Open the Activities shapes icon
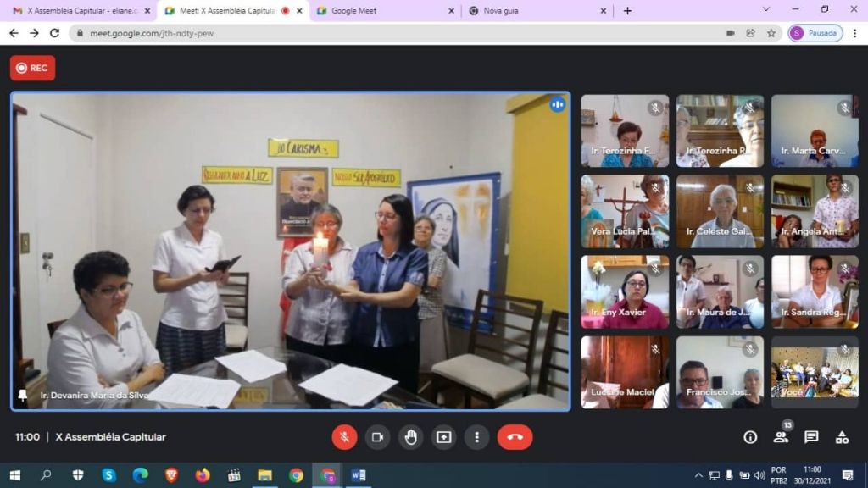868x488 pixels. (842, 437)
